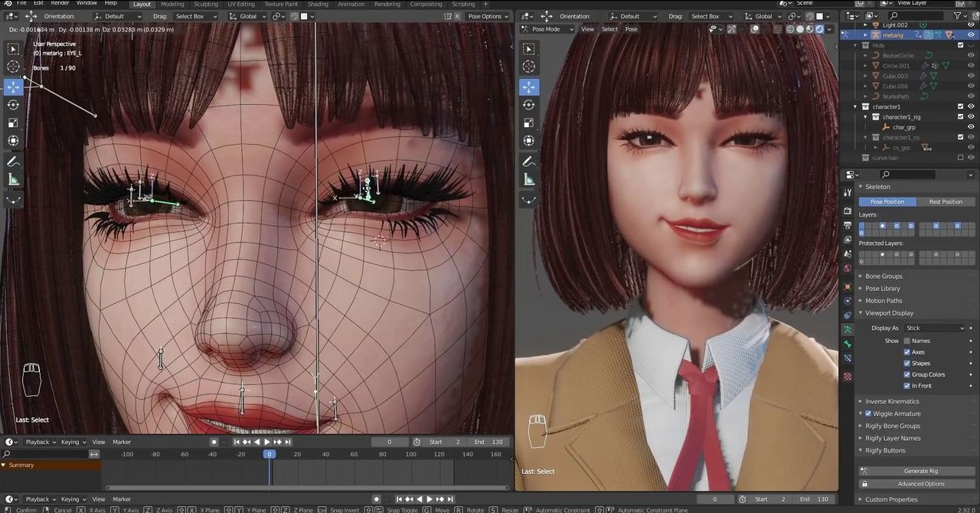
Task: Pick the Scale tool in left viewport
Action: click(14, 123)
